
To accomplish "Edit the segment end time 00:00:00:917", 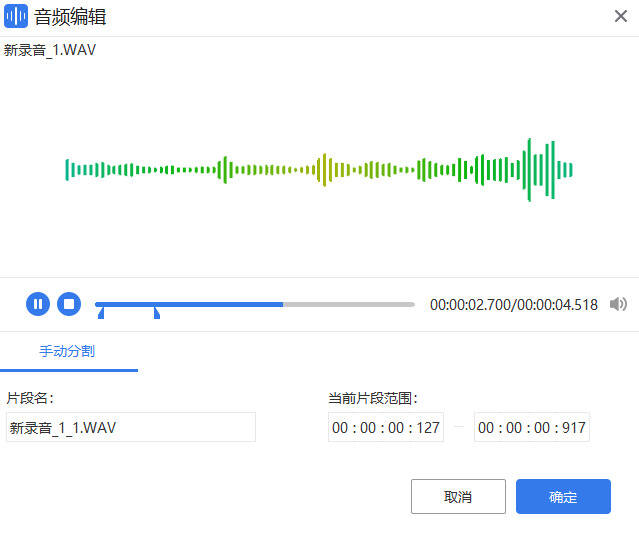I will pyautogui.click(x=532, y=427).
